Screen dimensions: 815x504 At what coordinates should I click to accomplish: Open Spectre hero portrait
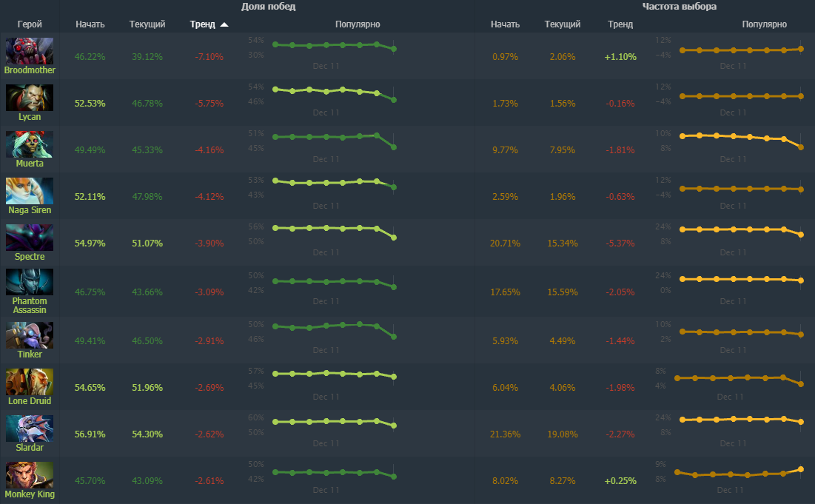(30, 238)
